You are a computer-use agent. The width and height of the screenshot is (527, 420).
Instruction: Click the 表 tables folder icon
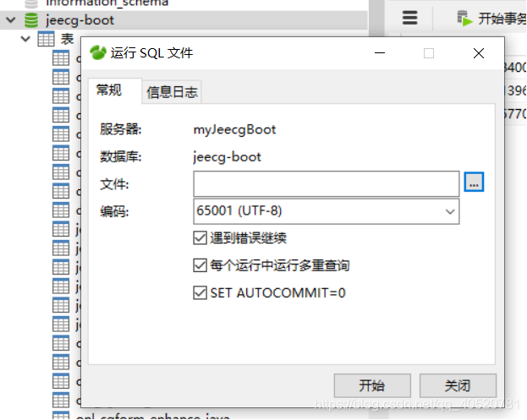(x=46, y=39)
